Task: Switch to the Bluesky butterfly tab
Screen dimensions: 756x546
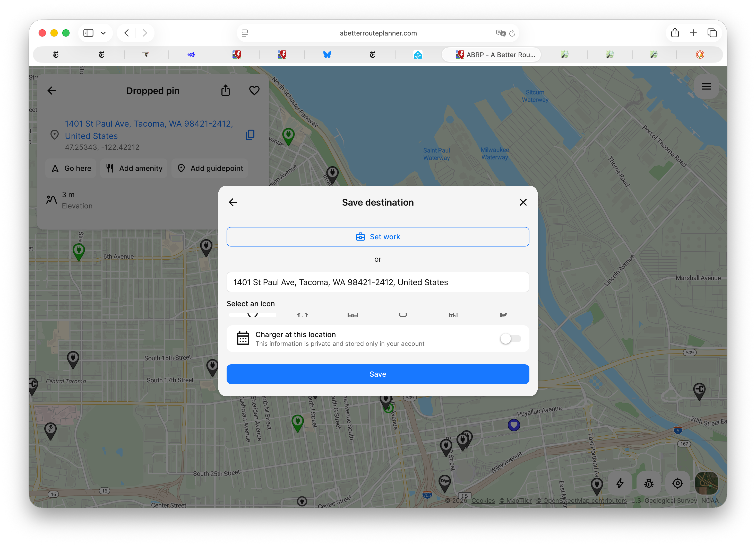Action: pos(327,55)
